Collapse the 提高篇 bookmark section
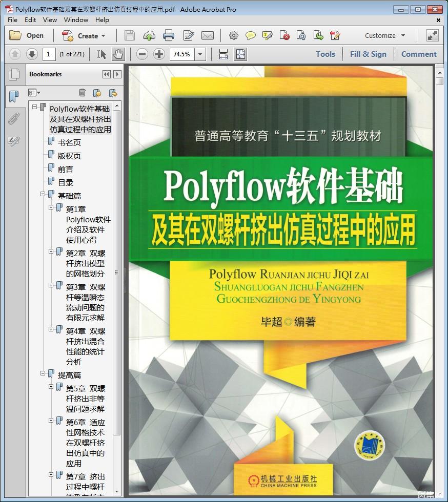448x502 pixels. [43, 373]
